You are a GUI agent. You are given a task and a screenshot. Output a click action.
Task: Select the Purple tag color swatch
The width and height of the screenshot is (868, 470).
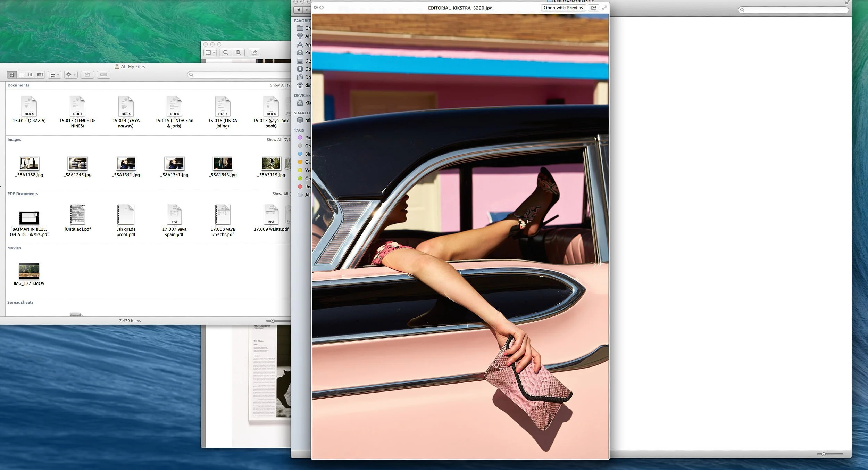(x=300, y=138)
